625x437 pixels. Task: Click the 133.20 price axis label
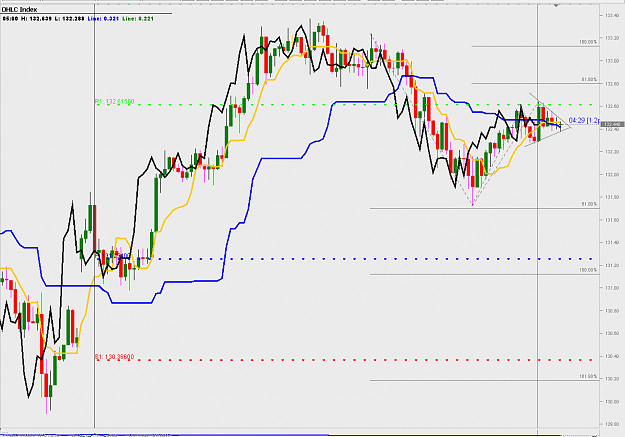point(612,38)
